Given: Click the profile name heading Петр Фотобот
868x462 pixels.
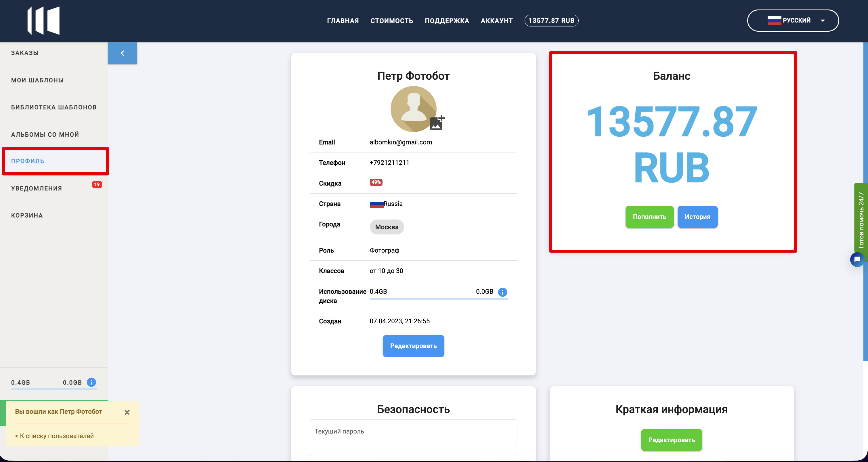Looking at the screenshot, I should tap(413, 76).
